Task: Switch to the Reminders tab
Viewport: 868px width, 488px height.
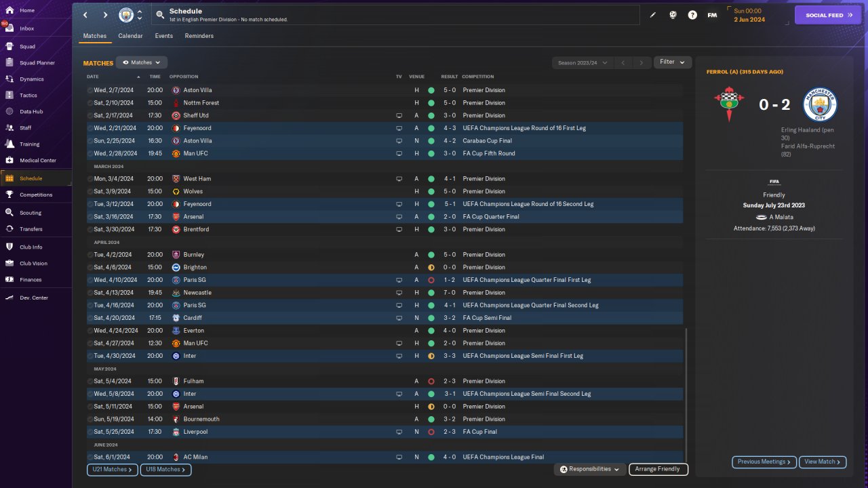Action: 199,36
